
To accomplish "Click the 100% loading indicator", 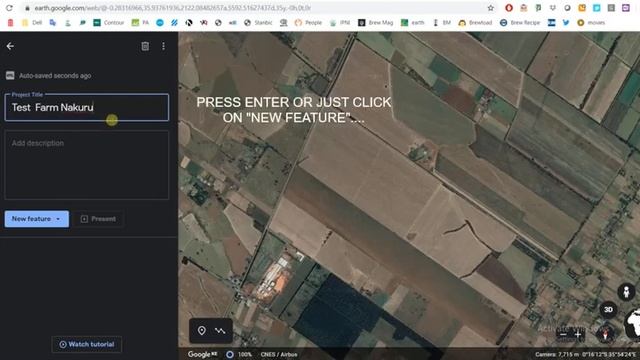I will tap(239, 354).
